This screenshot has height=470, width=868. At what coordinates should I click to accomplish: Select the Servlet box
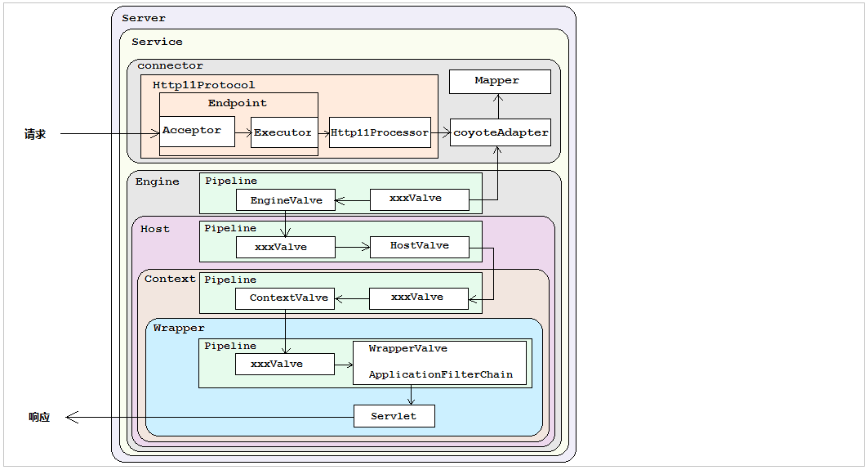tap(394, 416)
